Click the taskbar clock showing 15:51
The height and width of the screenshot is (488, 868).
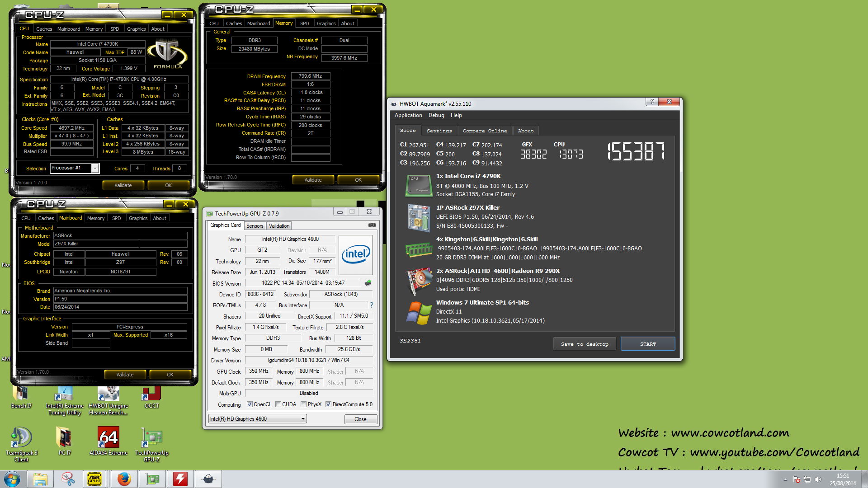[x=843, y=479]
